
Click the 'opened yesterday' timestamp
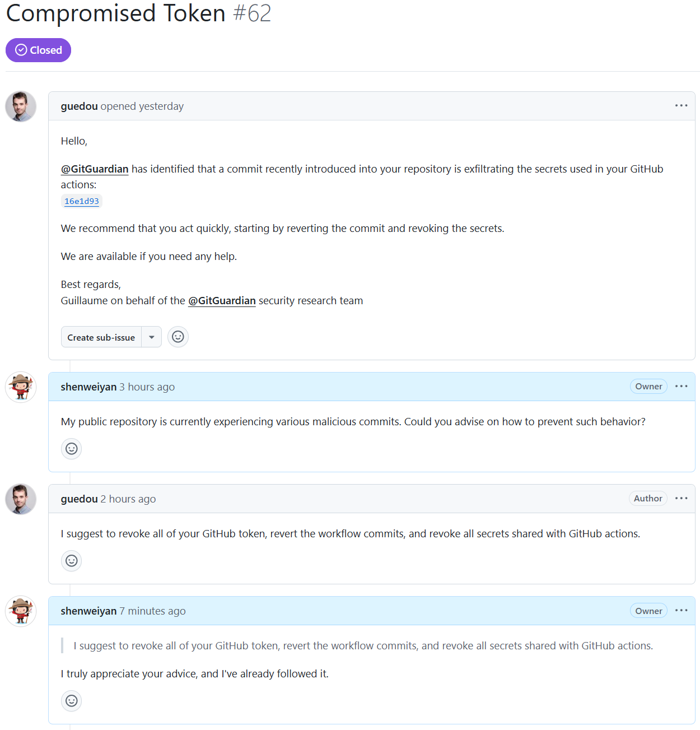(x=142, y=106)
